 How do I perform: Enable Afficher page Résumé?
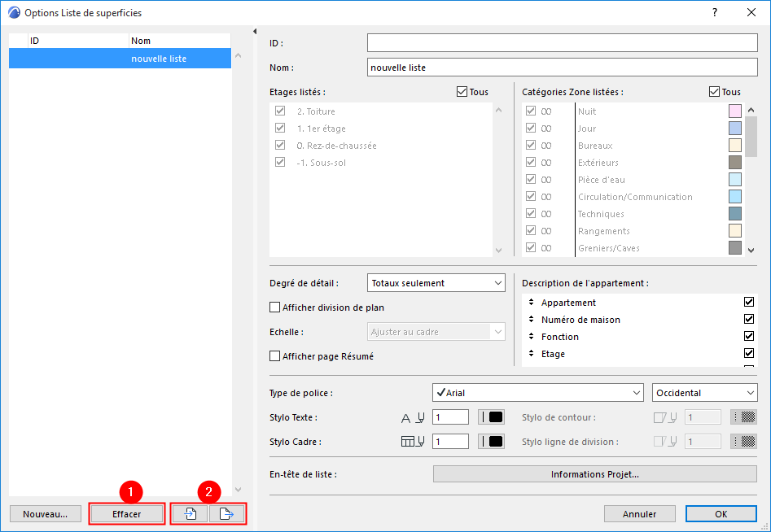[275, 356]
